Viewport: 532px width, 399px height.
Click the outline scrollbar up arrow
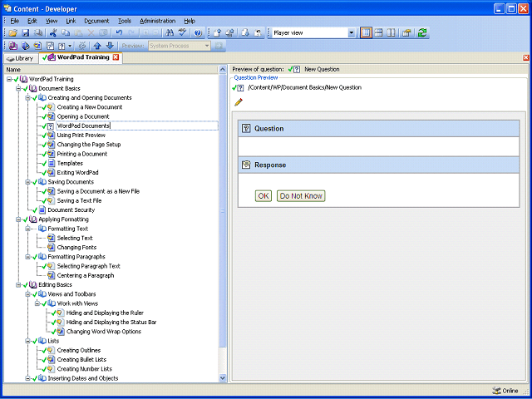223,70
